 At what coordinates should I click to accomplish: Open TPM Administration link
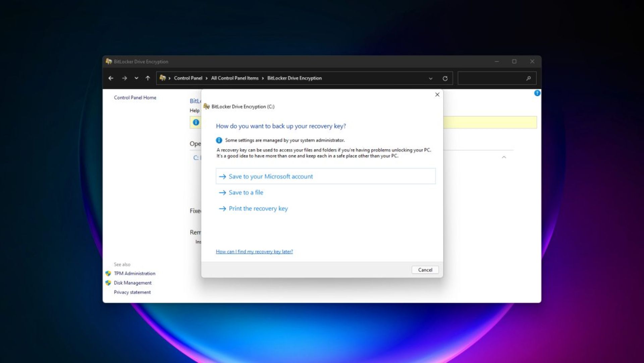135,273
